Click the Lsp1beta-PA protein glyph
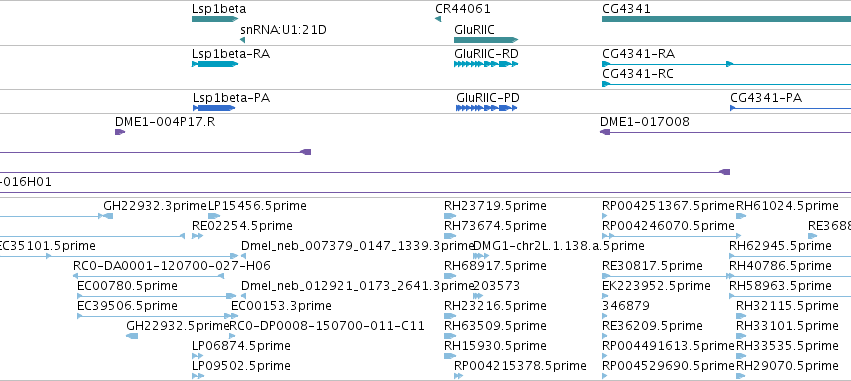Image resolution: width=851 pixels, height=381 pixels. pyautogui.click(x=214, y=107)
